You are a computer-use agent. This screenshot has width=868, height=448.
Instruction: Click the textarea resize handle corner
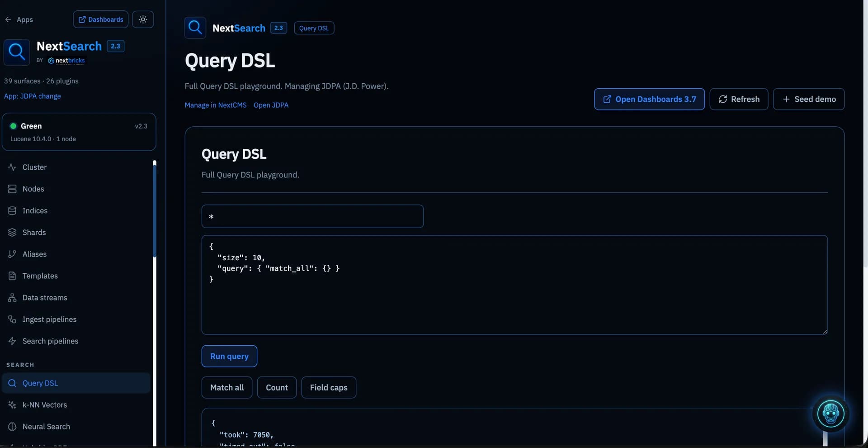tap(825, 332)
